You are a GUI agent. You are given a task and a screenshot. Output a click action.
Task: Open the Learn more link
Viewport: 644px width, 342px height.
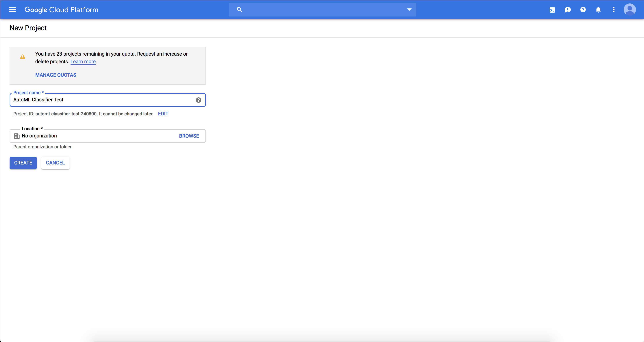83,62
